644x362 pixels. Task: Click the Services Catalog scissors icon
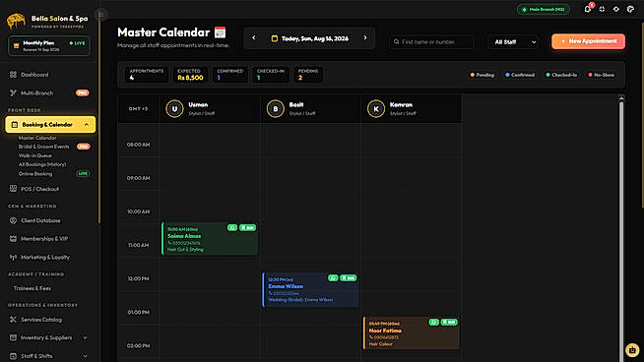click(13, 320)
